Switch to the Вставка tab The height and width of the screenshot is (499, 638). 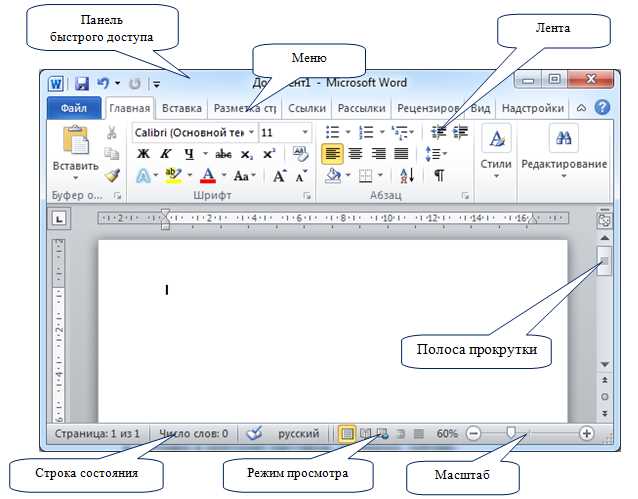[182, 108]
